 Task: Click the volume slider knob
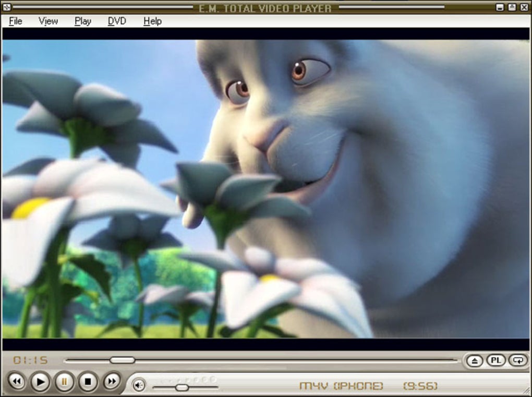[182, 387]
